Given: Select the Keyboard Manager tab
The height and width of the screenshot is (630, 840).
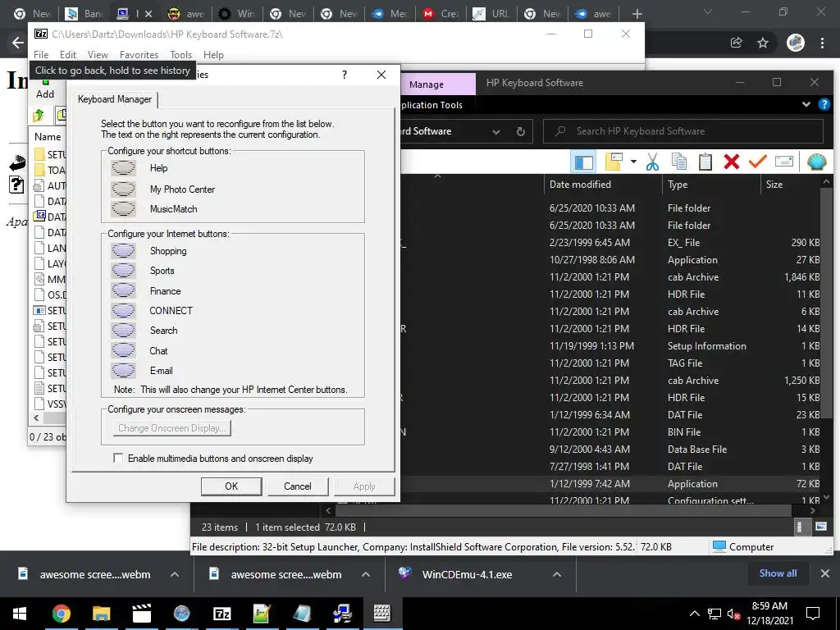Looking at the screenshot, I should (x=115, y=99).
